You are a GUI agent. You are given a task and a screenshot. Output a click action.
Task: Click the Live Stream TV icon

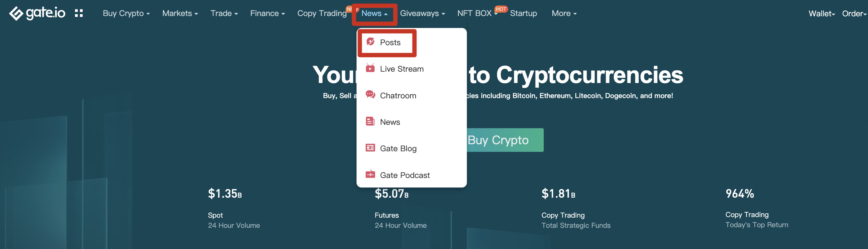pos(370,69)
